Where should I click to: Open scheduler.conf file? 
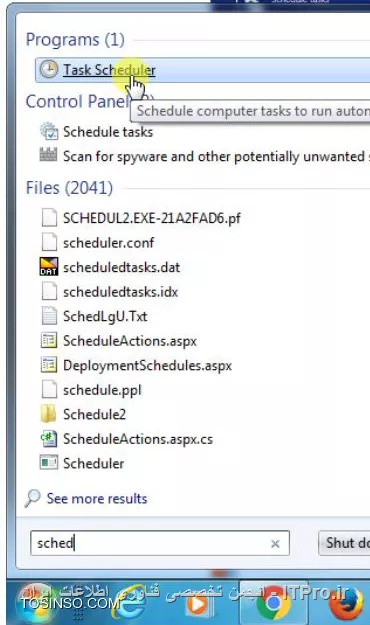point(108,243)
